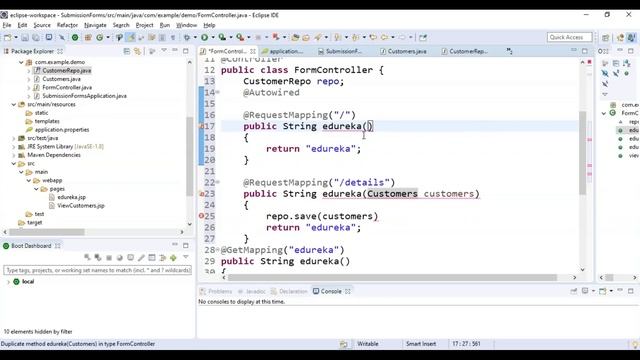Switch to the Problems tab

pyautogui.click(x=216, y=291)
